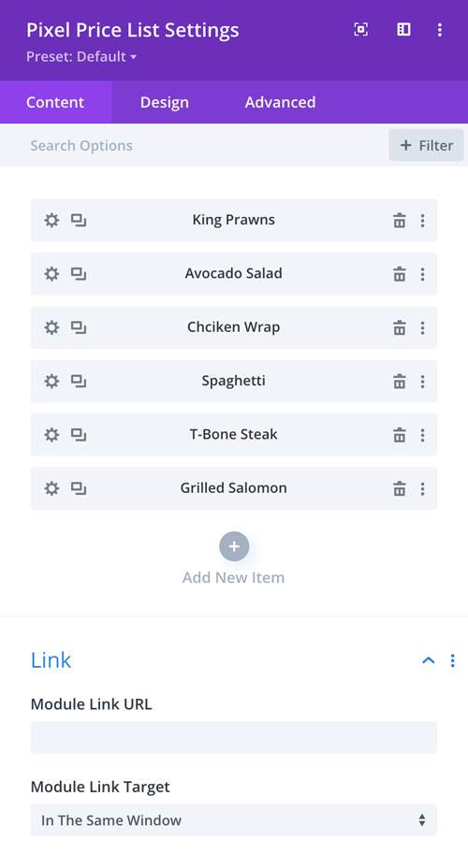Open Module Link Target dropdown
468x868 pixels.
tap(234, 820)
